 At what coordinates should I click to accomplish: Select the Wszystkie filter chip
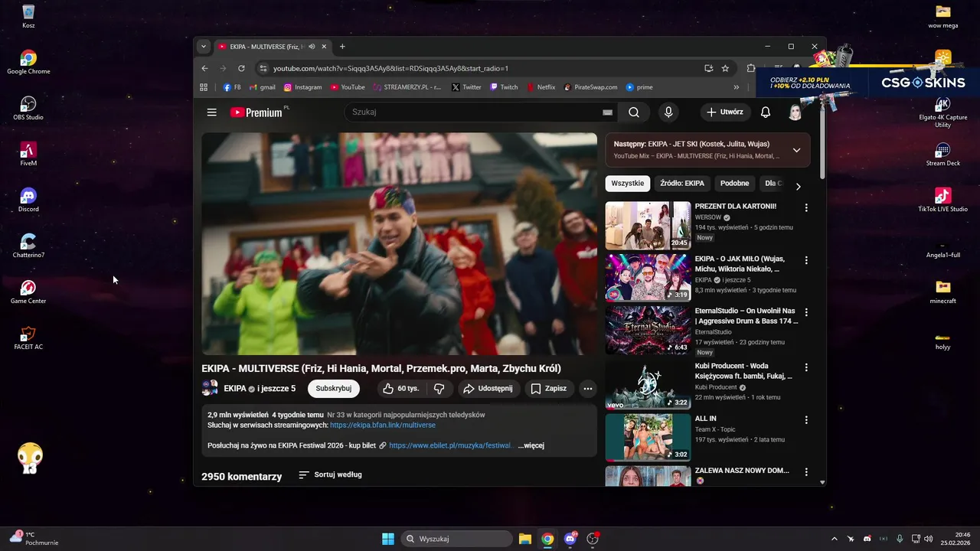(628, 184)
